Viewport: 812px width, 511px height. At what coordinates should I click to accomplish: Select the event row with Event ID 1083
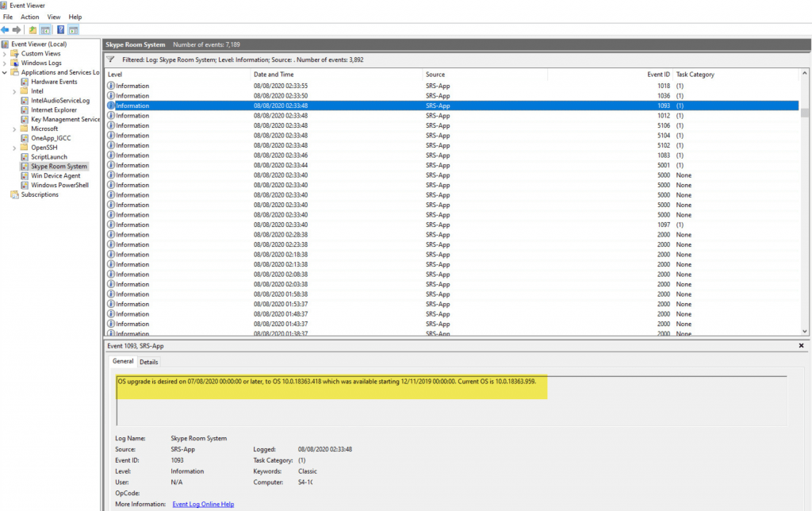(x=452, y=155)
